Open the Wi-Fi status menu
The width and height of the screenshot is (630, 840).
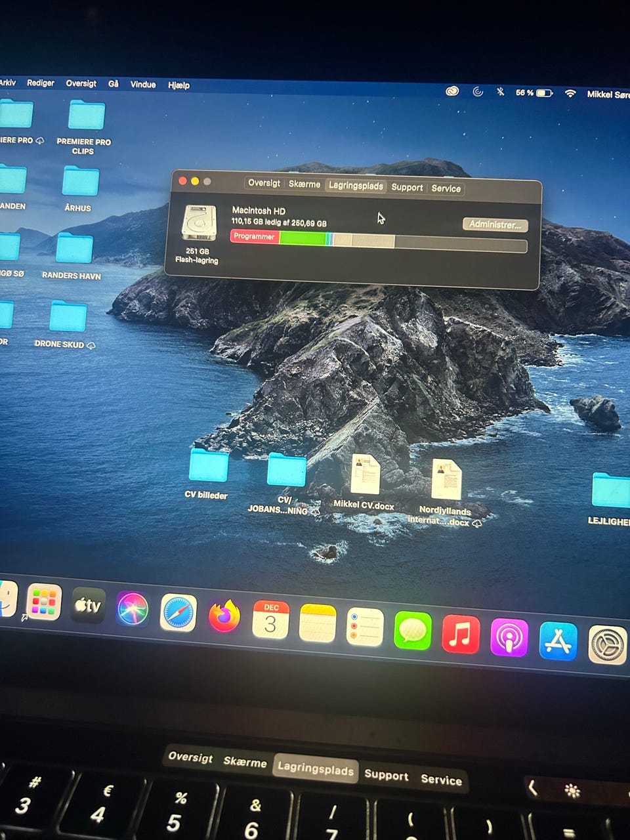click(x=570, y=94)
